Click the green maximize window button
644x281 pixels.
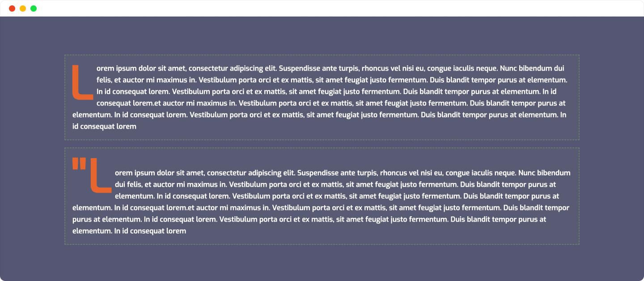pyautogui.click(x=34, y=8)
